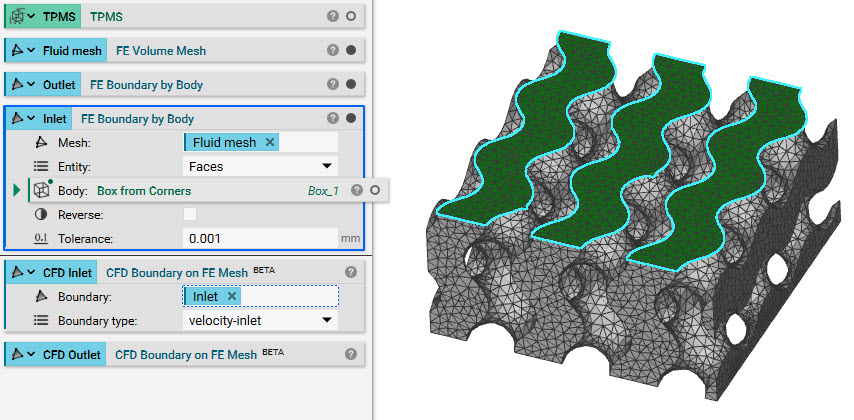
Task: Click the Mesh property icon in Inlet
Action: click(x=41, y=143)
